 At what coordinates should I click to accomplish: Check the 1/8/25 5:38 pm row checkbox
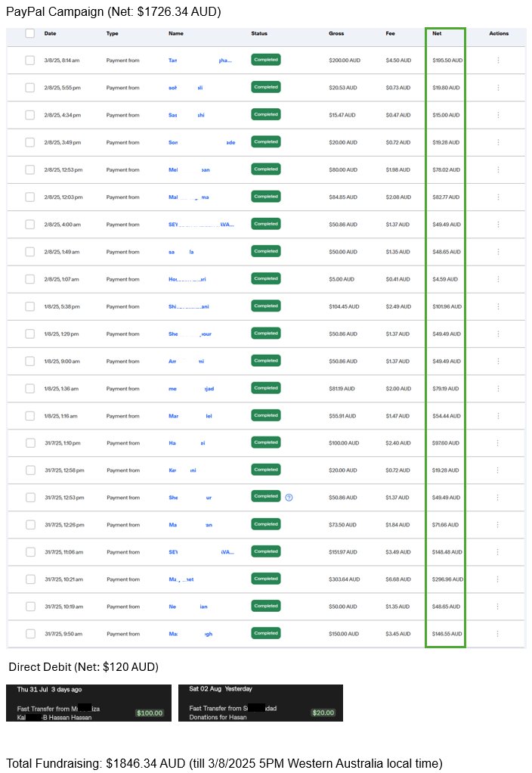pyautogui.click(x=30, y=306)
